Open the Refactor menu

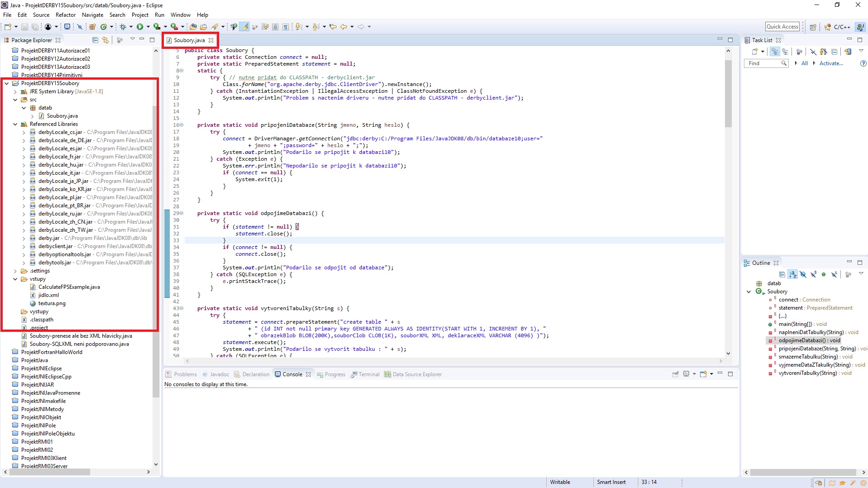[65, 15]
